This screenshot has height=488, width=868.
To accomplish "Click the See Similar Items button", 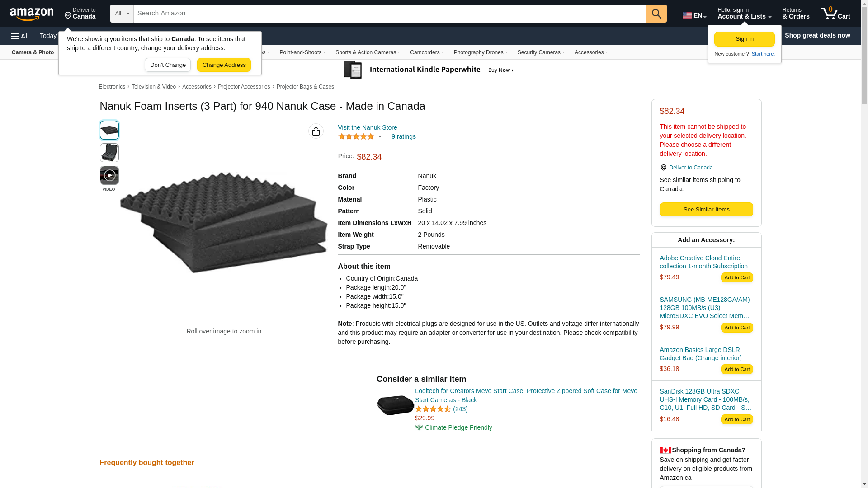I will 706,210.
